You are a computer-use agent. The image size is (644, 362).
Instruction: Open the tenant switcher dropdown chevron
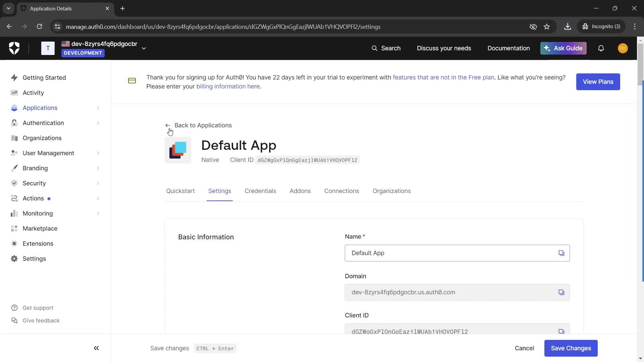click(144, 48)
